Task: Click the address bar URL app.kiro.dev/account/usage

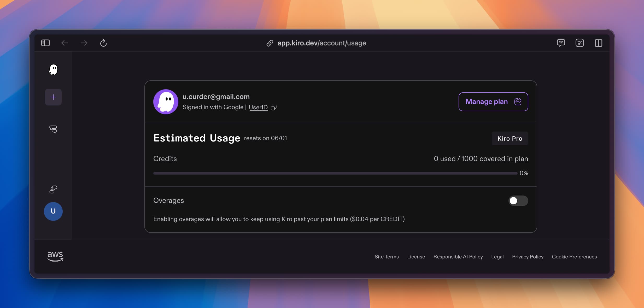Action: pyautogui.click(x=321, y=43)
